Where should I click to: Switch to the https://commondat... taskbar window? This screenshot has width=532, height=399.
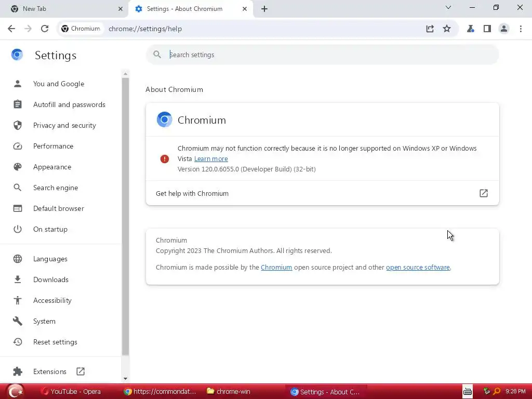[x=160, y=392]
